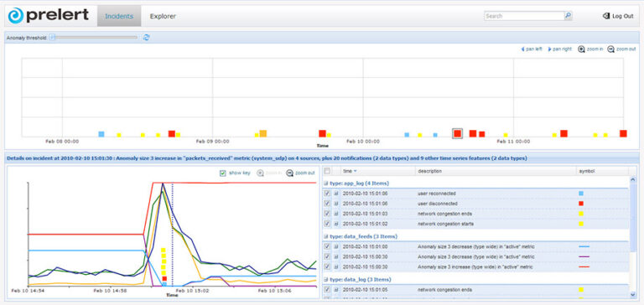644x305 pixels.
Task: Click blue symbol swatch for user reconnected
Action: coord(581,193)
